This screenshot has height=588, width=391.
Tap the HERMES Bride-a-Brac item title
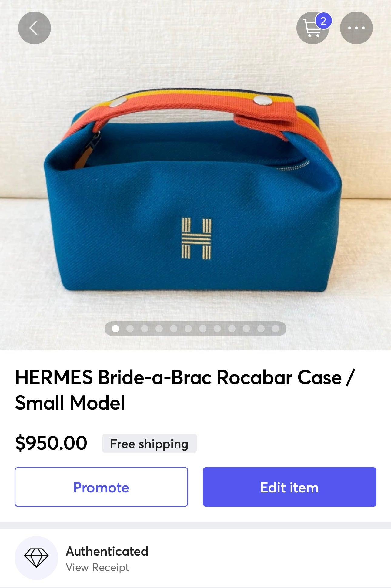[x=185, y=390]
